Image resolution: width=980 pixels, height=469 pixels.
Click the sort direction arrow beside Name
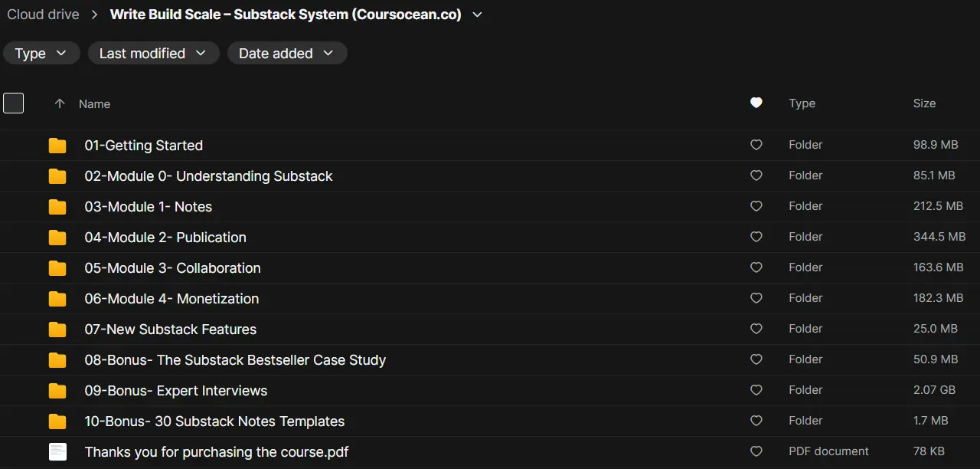click(x=60, y=103)
